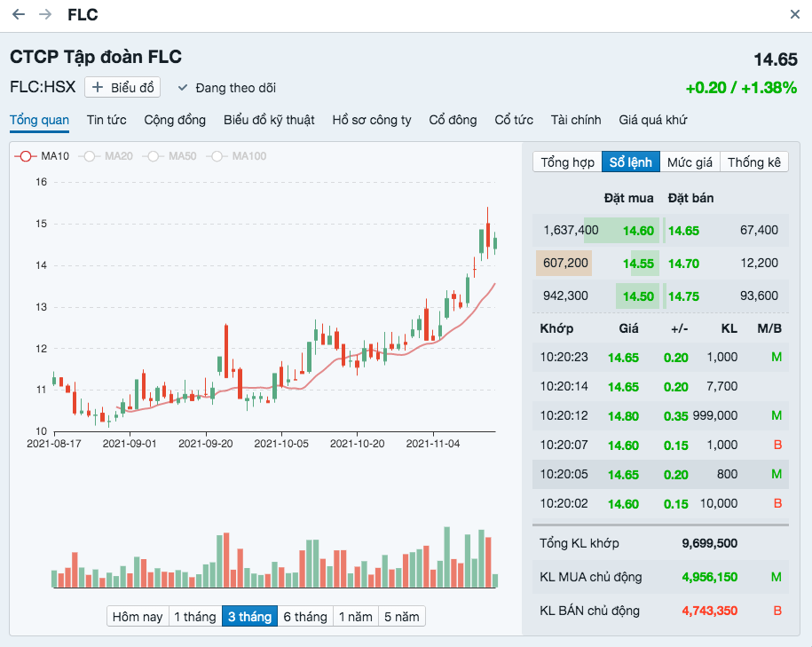Click ask volume 93,600
The height and width of the screenshot is (647, 812).
click(x=759, y=296)
